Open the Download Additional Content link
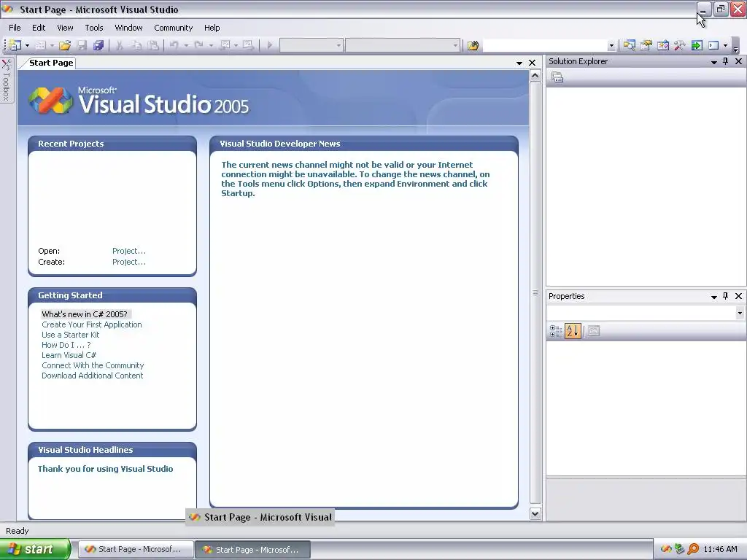 (92, 376)
